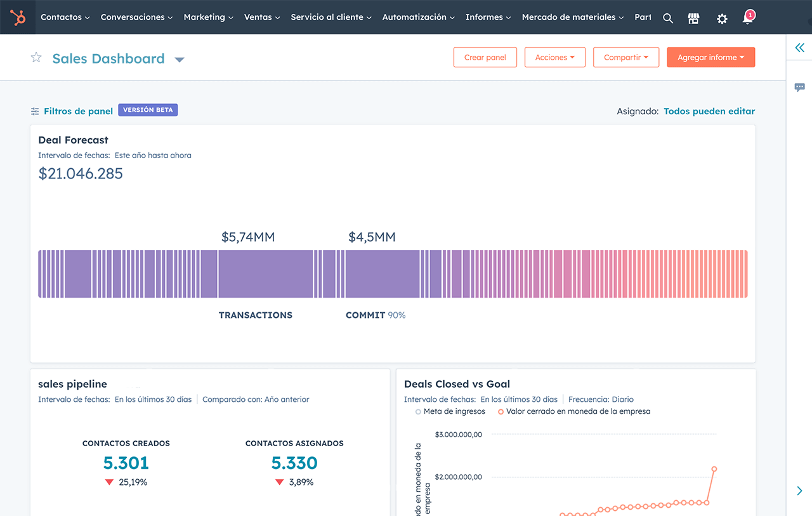
Task: Click the panel filters sliders icon
Action: click(x=35, y=111)
